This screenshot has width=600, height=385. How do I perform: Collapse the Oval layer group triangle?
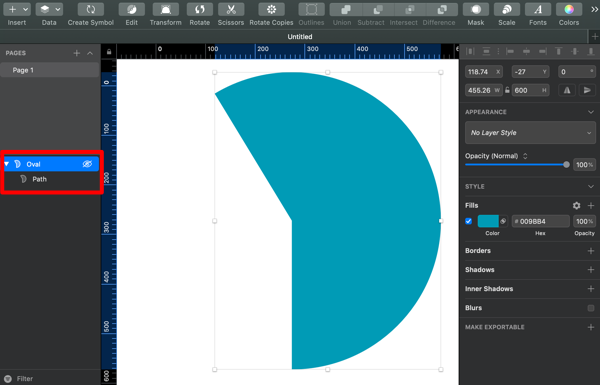coord(7,164)
